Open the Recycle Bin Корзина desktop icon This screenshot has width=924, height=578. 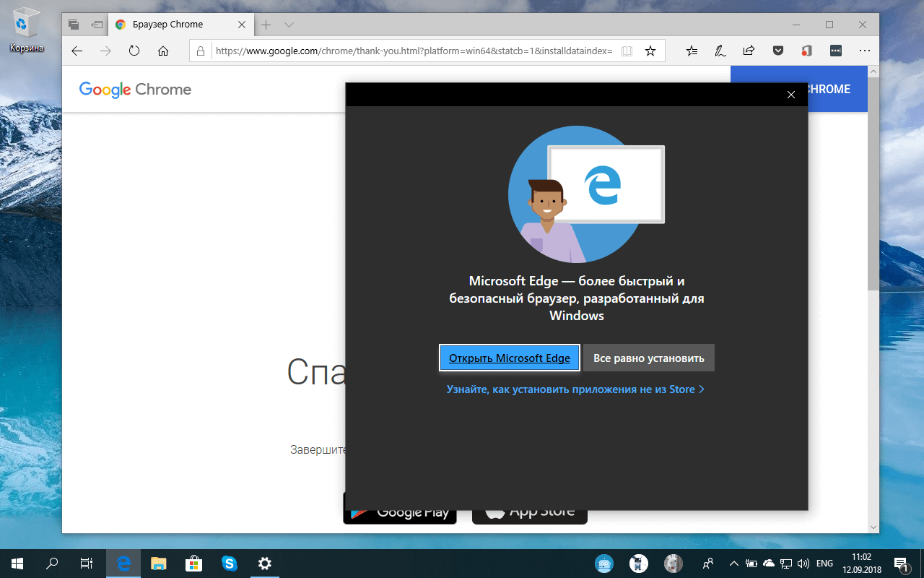click(x=26, y=30)
